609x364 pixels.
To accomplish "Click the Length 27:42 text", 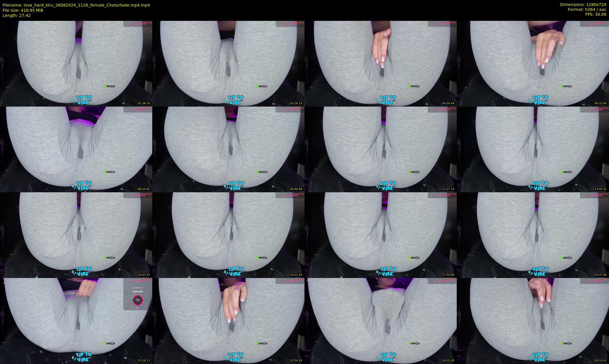I will pos(17,15).
